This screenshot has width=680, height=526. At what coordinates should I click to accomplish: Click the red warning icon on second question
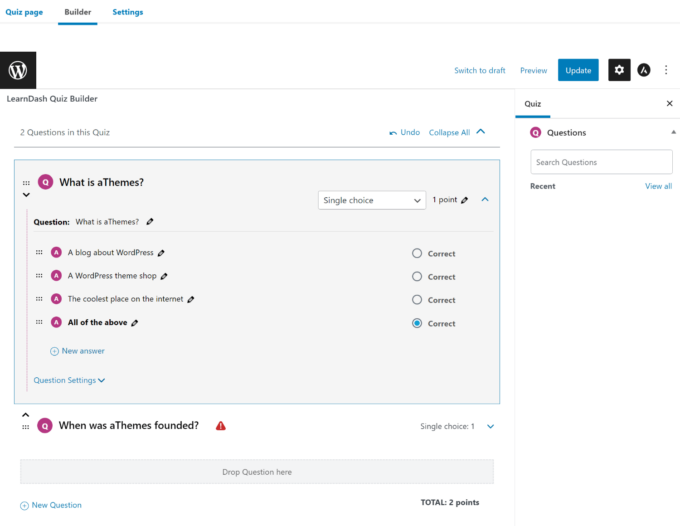(x=221, y=426)
